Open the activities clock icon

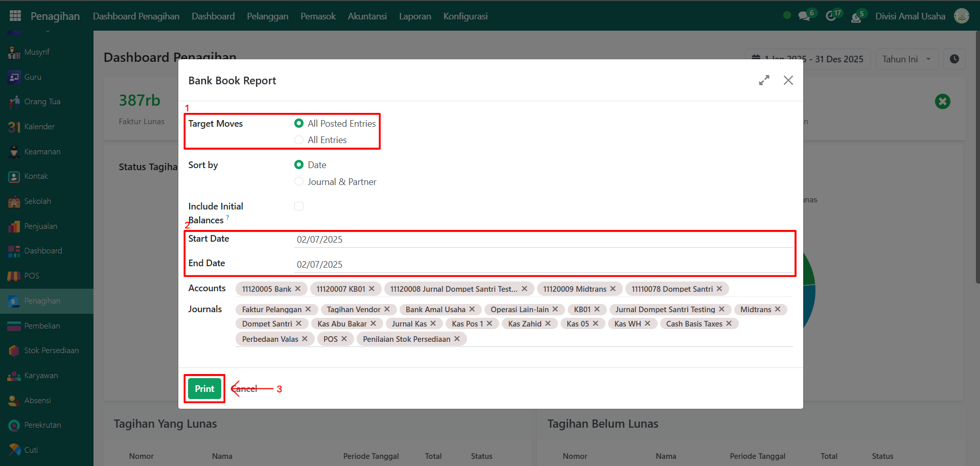(831, 16)
